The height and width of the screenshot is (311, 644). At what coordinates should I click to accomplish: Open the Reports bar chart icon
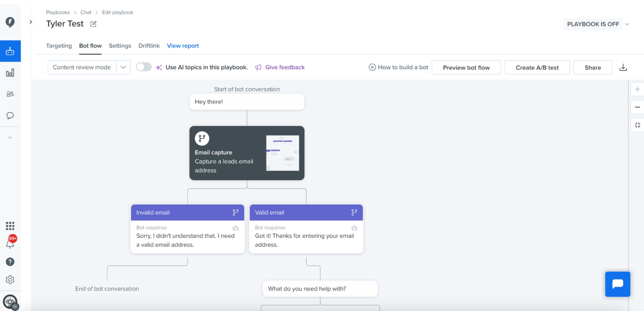coord(10,73)
